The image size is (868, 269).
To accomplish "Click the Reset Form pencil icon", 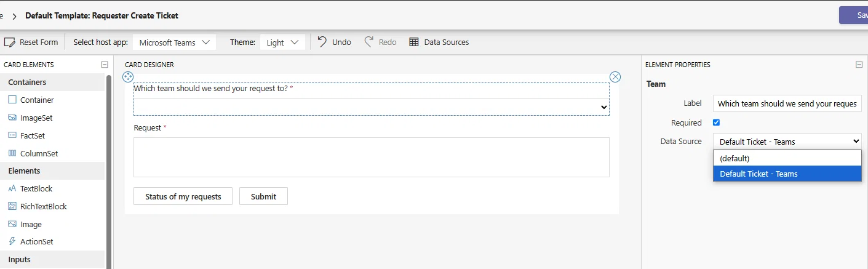I will coord(9,42).
